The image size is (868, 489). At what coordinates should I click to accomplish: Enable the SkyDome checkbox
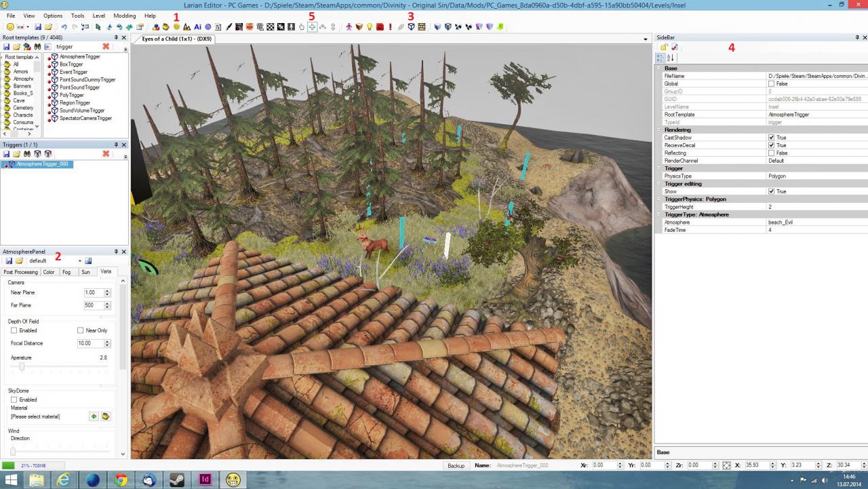pyautogui.click(x=14, y=400)
